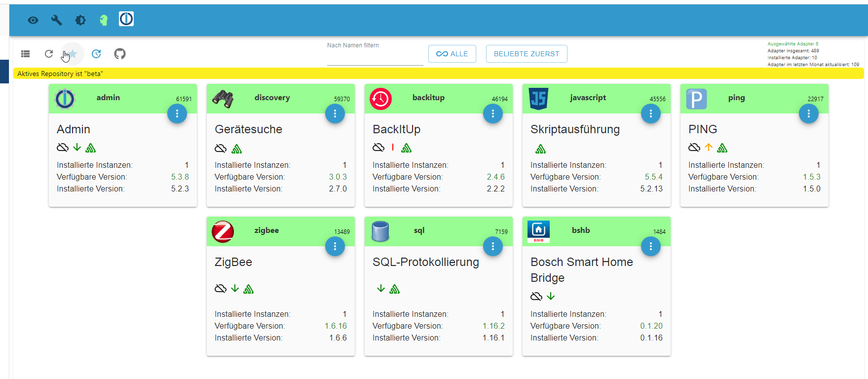Click the backitup clock logo
Image resolution: width=868 pixels, height=379 pixels.
coord(380,99)
